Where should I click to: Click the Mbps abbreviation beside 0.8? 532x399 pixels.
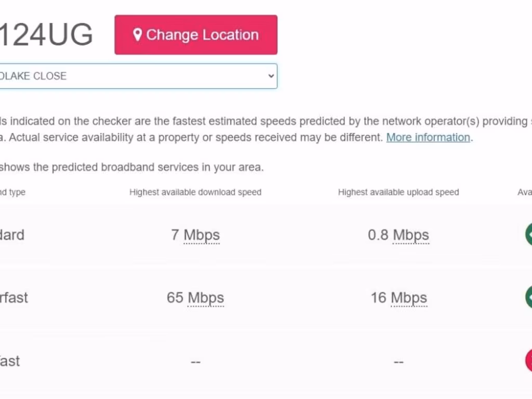click(411, 235)
